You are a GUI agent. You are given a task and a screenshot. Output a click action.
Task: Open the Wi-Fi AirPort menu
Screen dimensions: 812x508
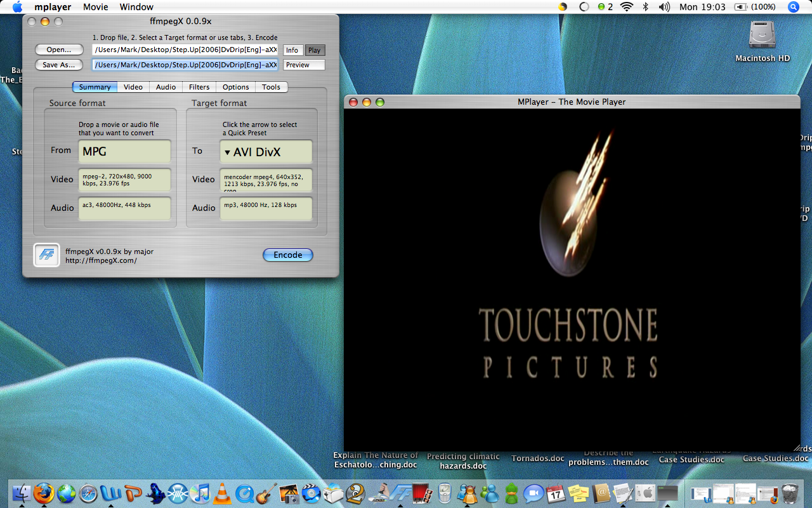pos(627,7)
